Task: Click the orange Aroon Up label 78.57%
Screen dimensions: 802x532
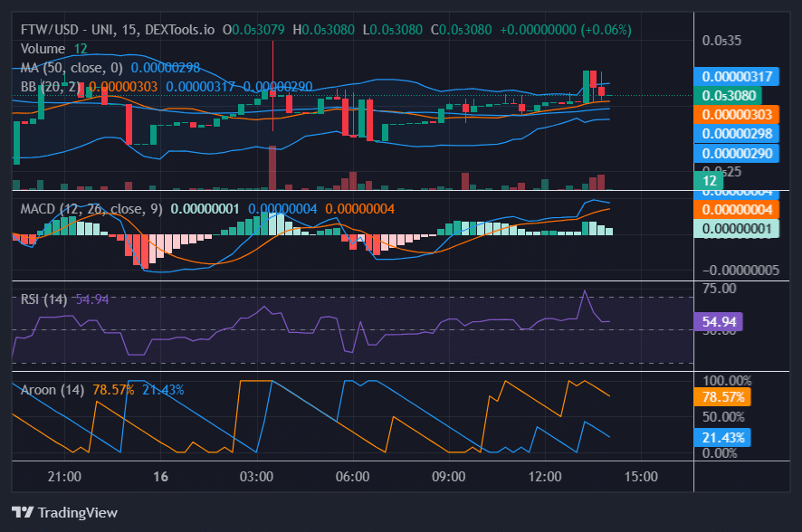Action: coord(722,397)
